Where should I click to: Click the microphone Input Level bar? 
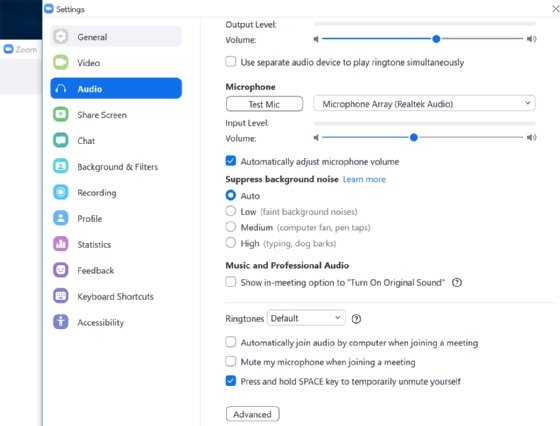[x=424, y=123]
